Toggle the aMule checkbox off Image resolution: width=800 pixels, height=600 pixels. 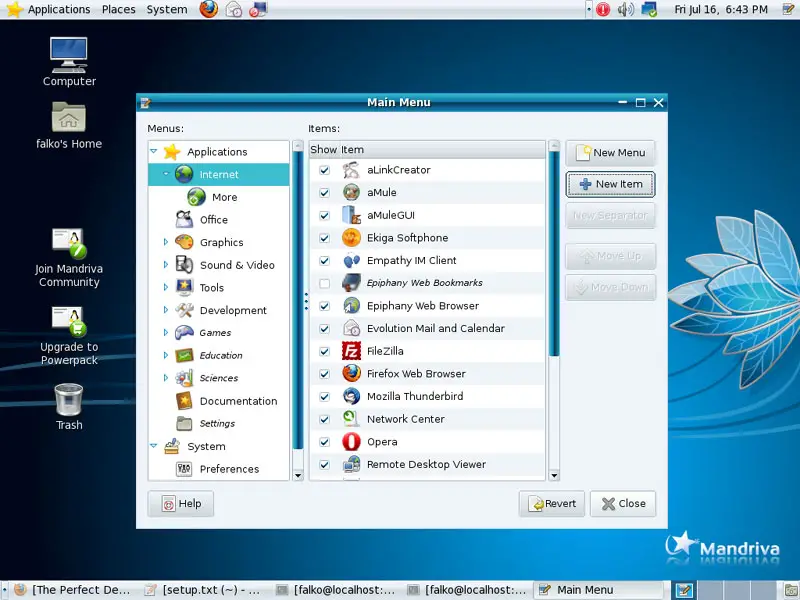click(324, 193)
